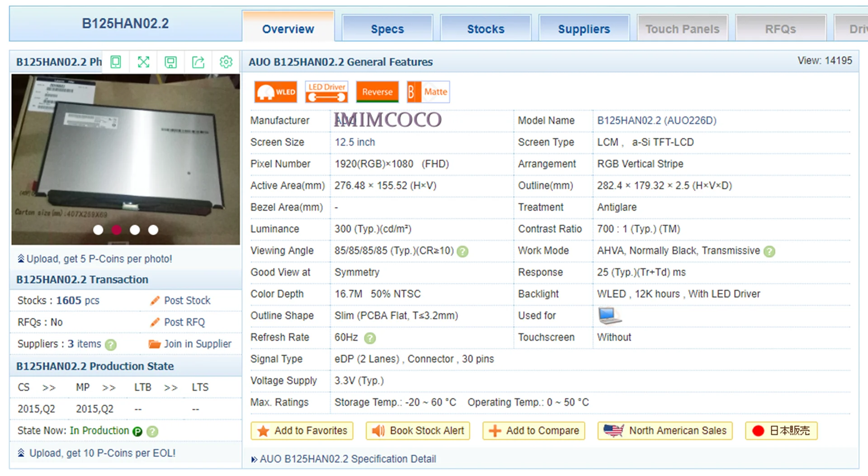Click the eDP (2 Lanes) signal type value

tap(414, 359)
